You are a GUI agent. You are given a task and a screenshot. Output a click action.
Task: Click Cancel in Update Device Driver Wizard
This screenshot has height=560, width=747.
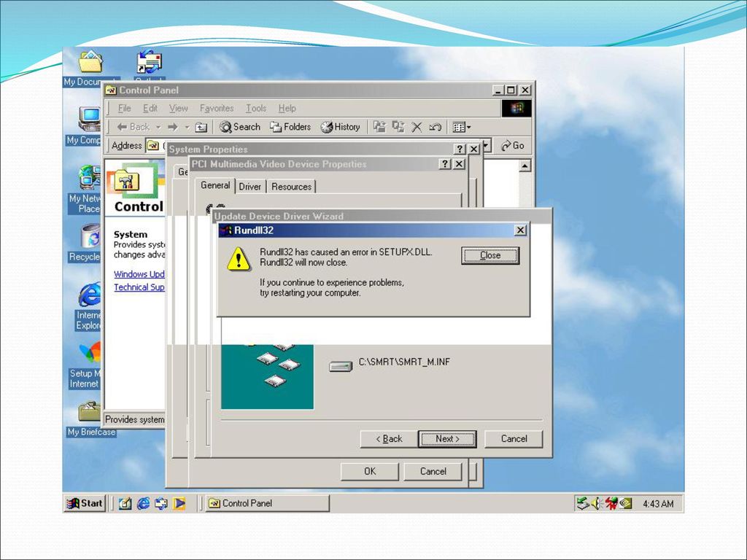pyautogui.click(x=514, y=439)
